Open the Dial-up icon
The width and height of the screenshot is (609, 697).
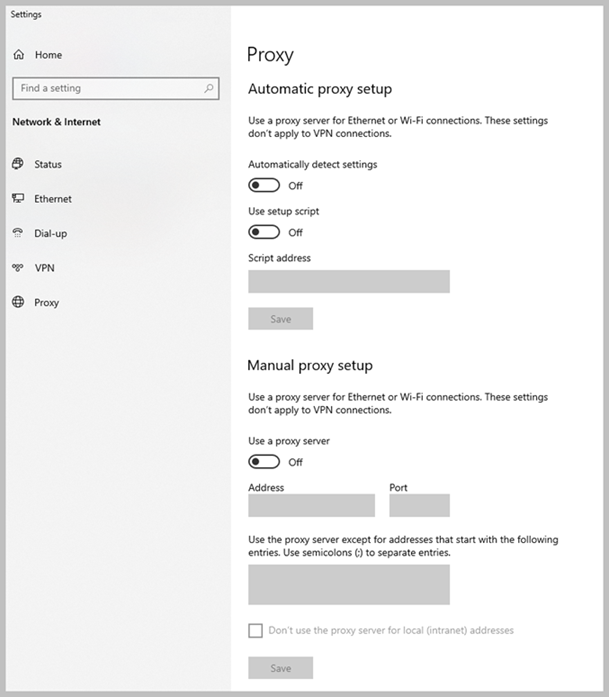(x=18, y=233)
